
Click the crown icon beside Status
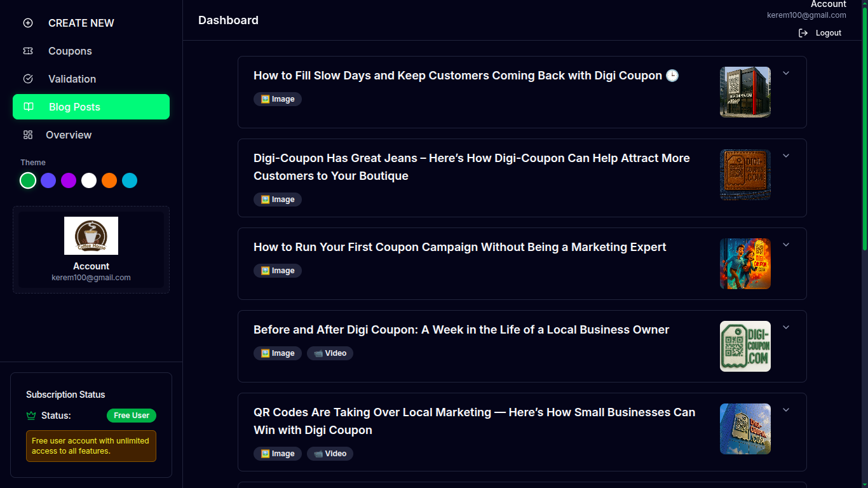click(31, 416)
